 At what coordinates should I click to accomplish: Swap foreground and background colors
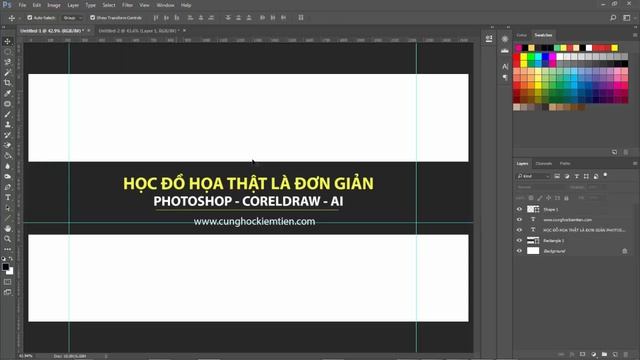point(11,259)
